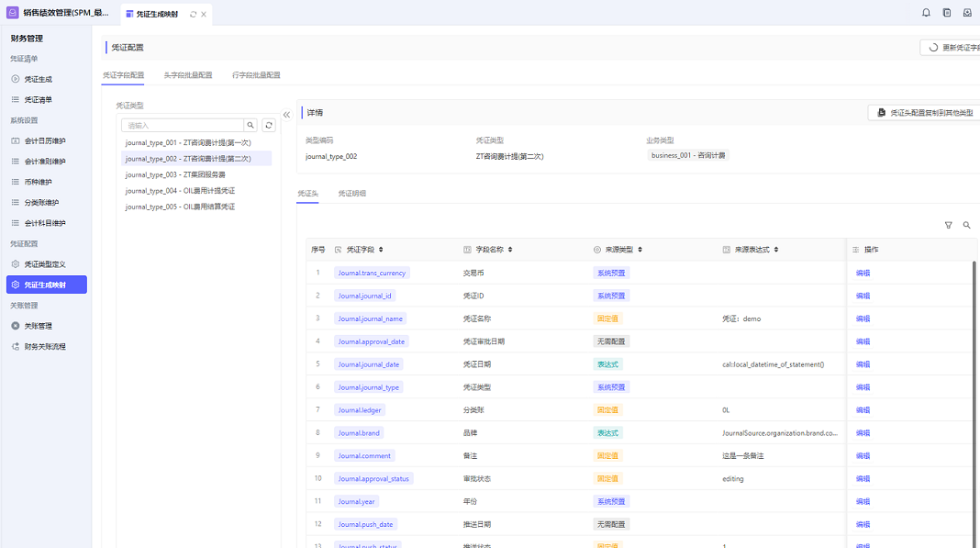Click the filter funnel icon above table
980x548 pixels.
(x=948, y=225)
